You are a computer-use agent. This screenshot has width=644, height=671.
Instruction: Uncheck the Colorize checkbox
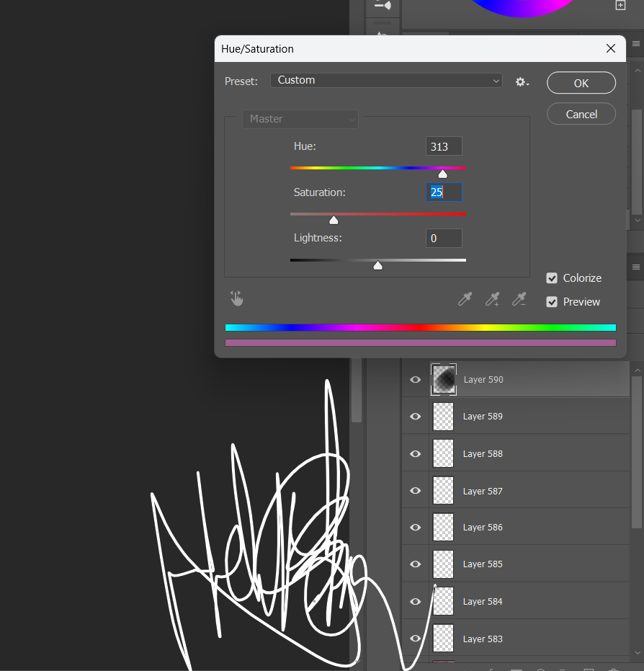click(x=552, y=277)
